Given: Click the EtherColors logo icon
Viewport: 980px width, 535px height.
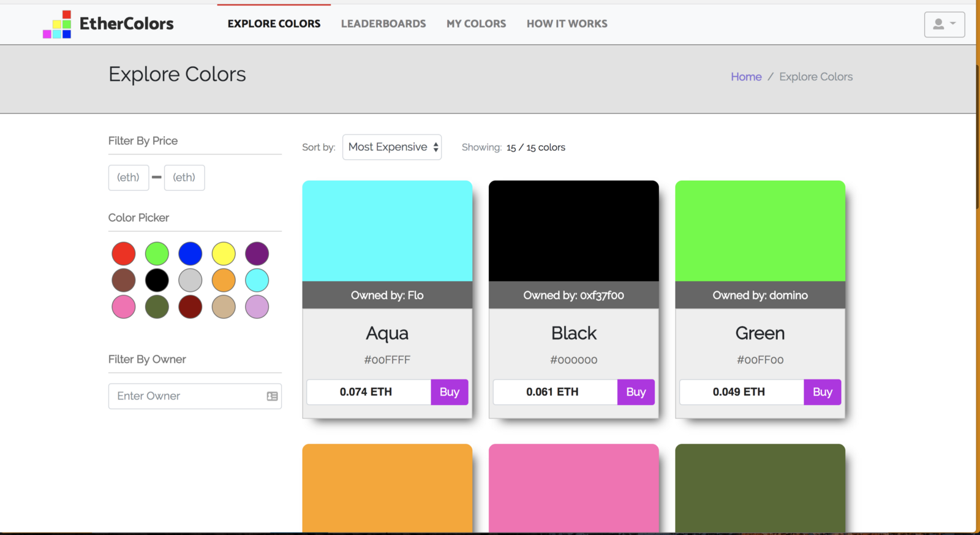Looking at the screenshot, I should [x=57, y=25].
